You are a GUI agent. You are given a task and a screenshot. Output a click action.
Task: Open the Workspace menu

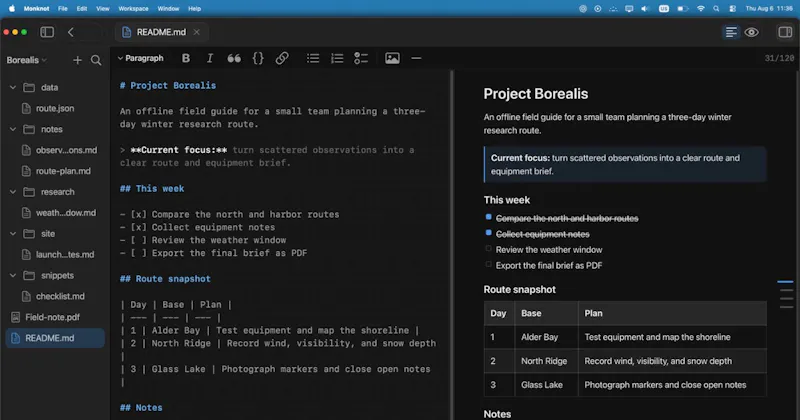point(133,9)
